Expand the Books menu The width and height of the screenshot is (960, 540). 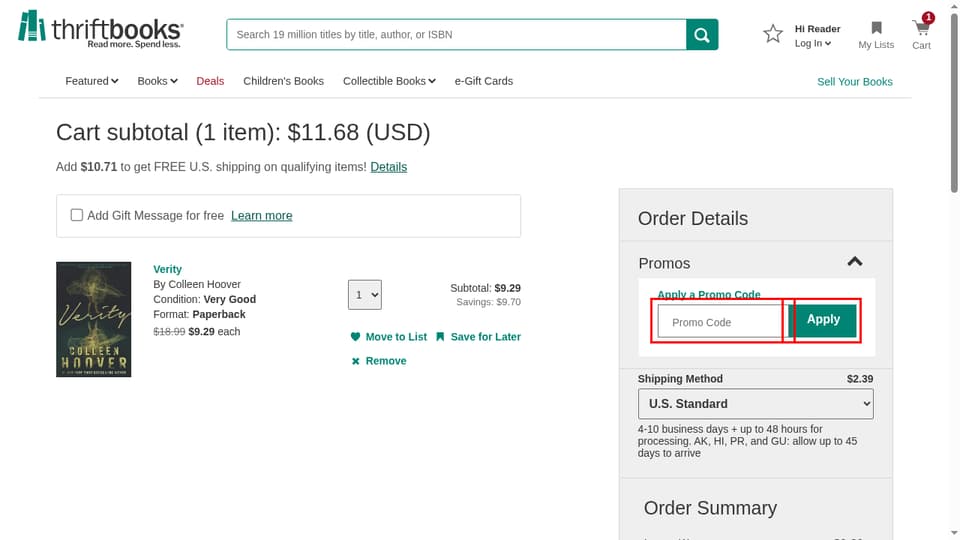coord(157,81)
